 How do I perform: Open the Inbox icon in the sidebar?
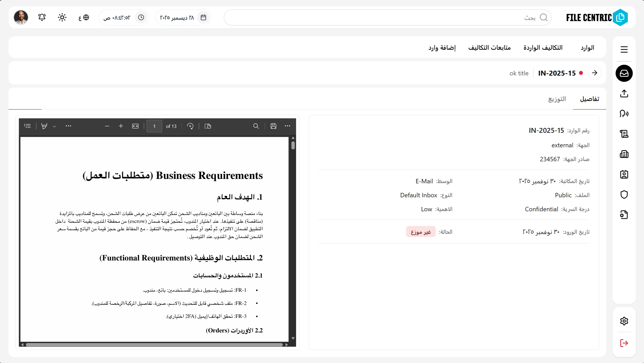[x=624, y=73]
